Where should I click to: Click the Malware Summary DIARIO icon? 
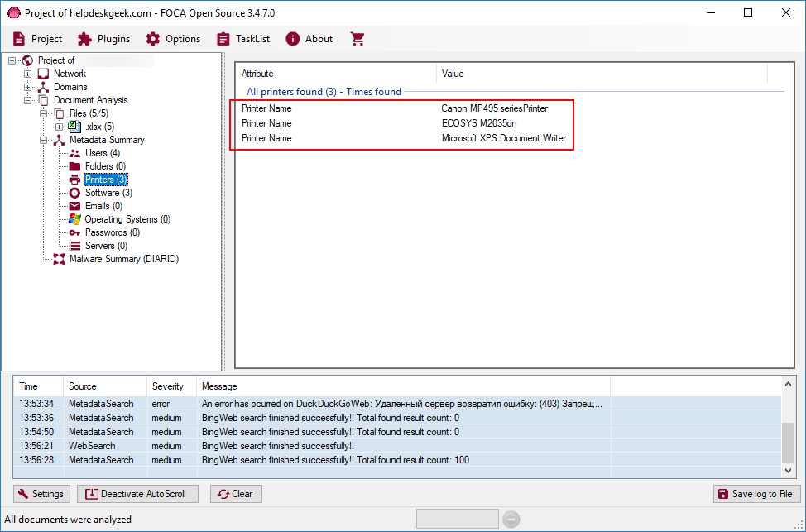point(59,260)
